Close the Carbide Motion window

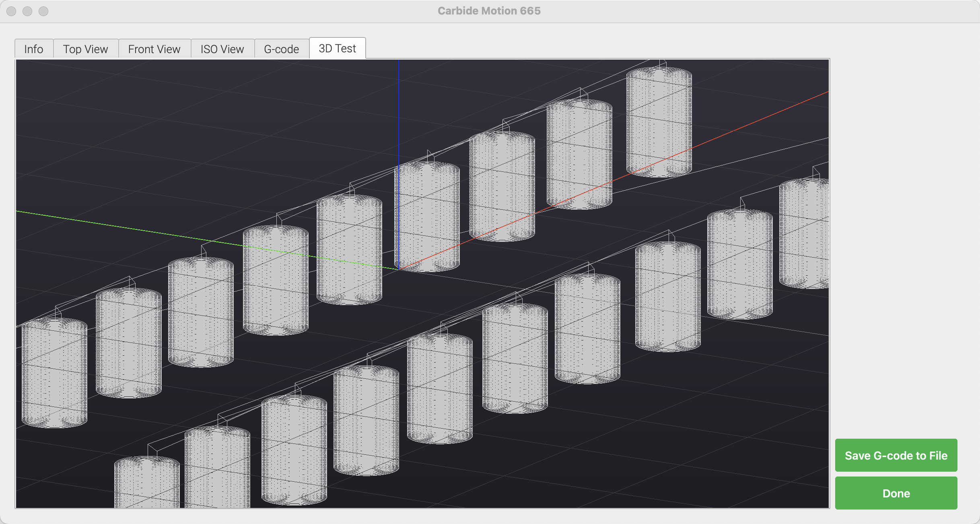click(11, 11)
